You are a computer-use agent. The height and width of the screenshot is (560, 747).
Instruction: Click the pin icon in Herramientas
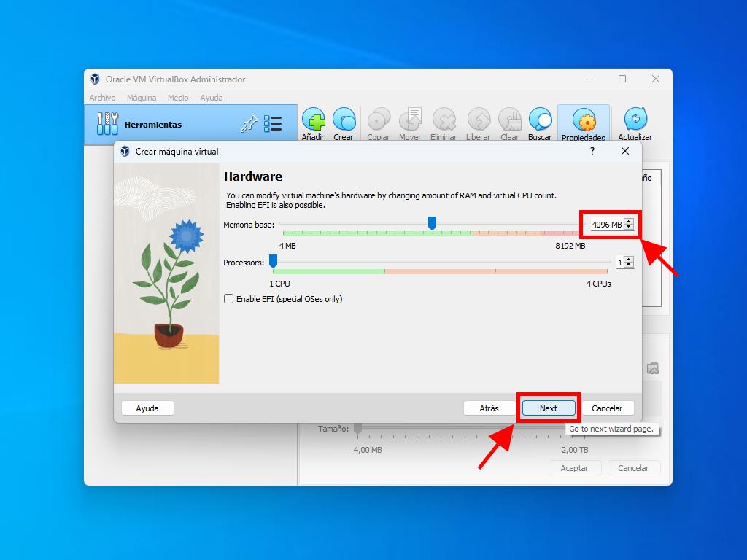249,125
